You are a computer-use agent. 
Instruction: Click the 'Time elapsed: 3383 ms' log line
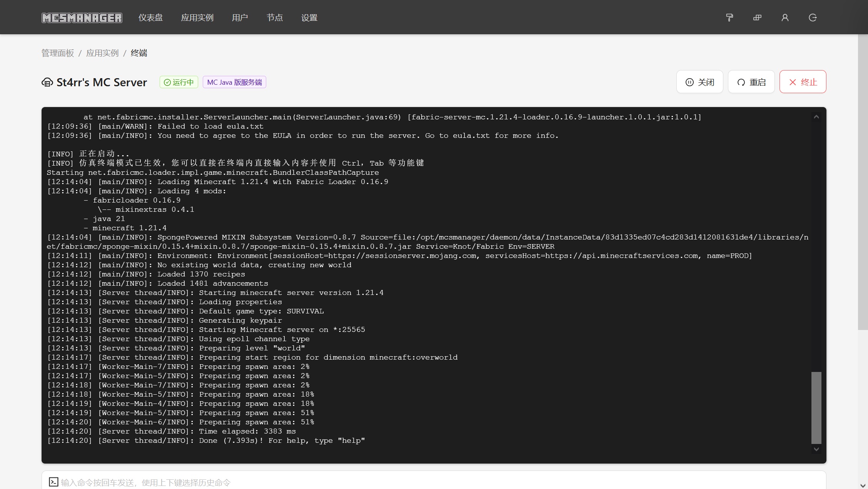(x=171, y=431)
